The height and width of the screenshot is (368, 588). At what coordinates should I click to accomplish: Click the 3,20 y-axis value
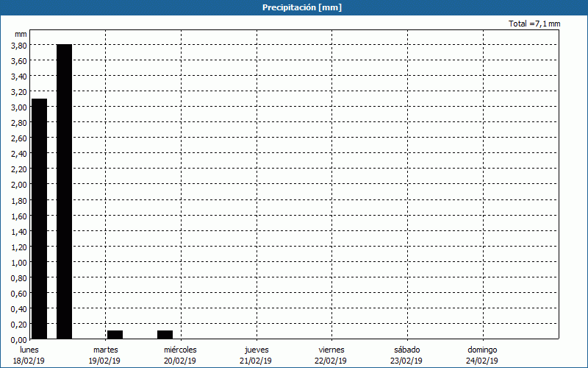point(19,91)
